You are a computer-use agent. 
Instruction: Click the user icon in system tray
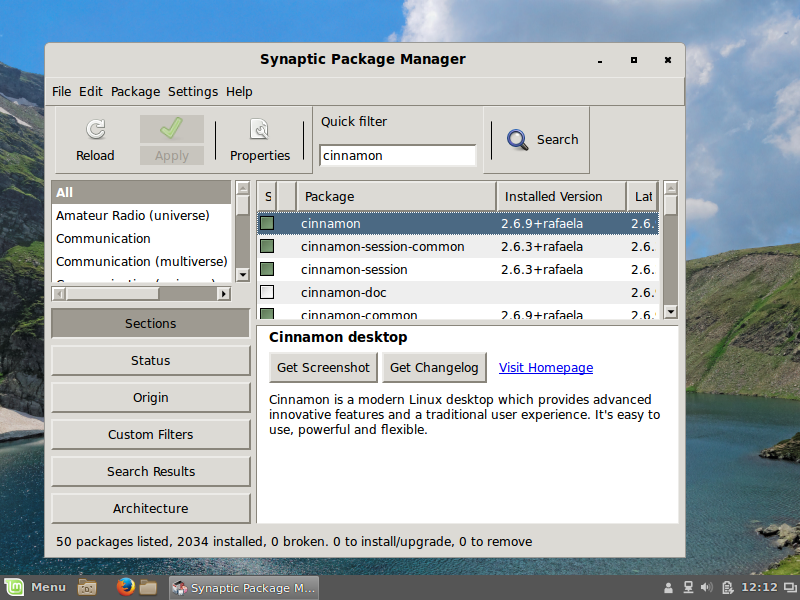(668, 588)
